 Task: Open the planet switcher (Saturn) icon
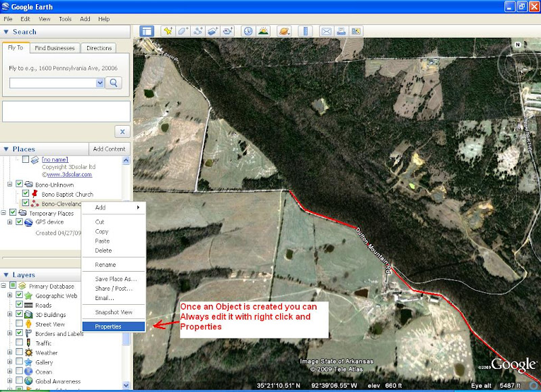284,31
